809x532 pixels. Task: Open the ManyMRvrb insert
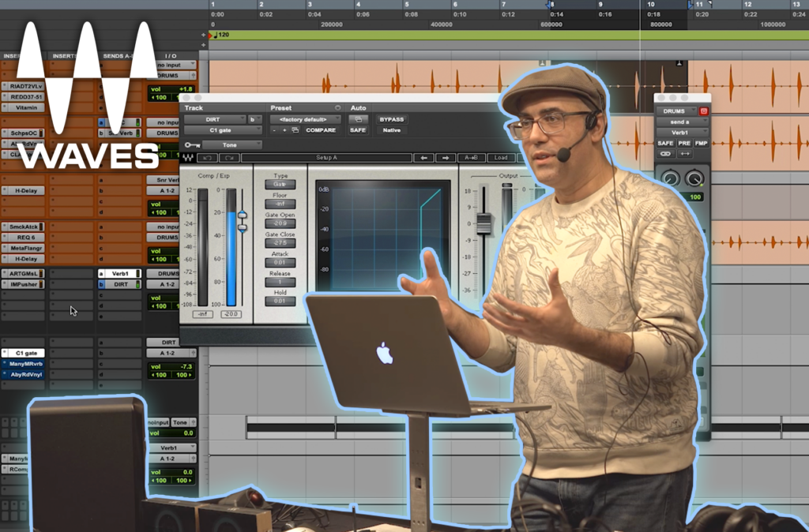(x=23, y=364)
